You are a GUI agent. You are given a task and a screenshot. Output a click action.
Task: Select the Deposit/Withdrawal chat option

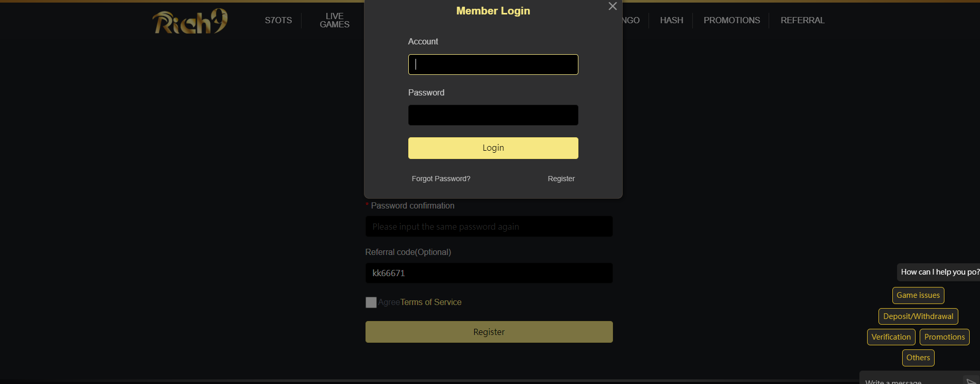point(918,316)
